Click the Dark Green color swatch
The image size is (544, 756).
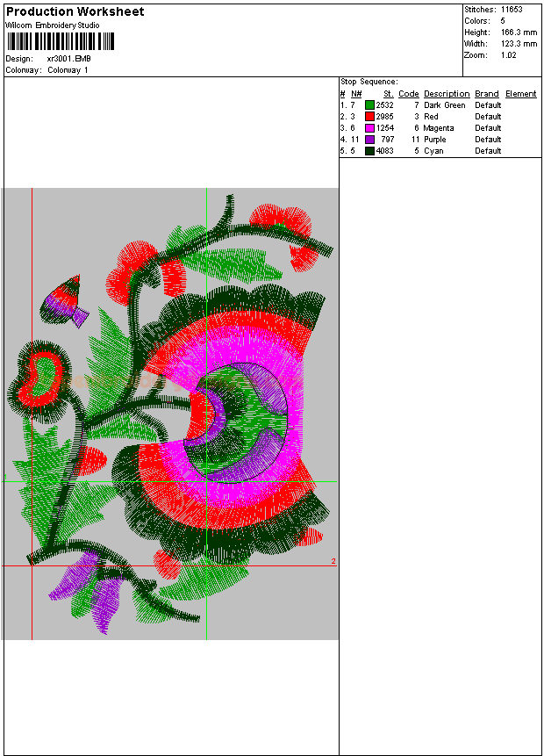point(369,105)
